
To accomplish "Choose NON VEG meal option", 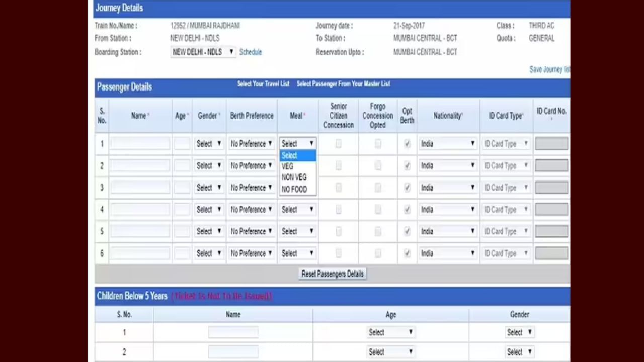I will pyautogui.click(x=294, y=177).
